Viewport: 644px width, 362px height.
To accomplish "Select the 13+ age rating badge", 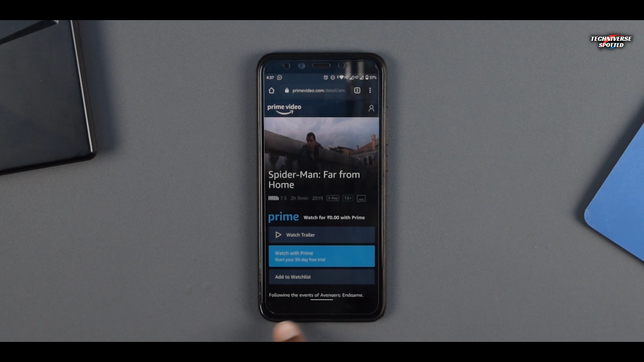I will click(347, 198).
